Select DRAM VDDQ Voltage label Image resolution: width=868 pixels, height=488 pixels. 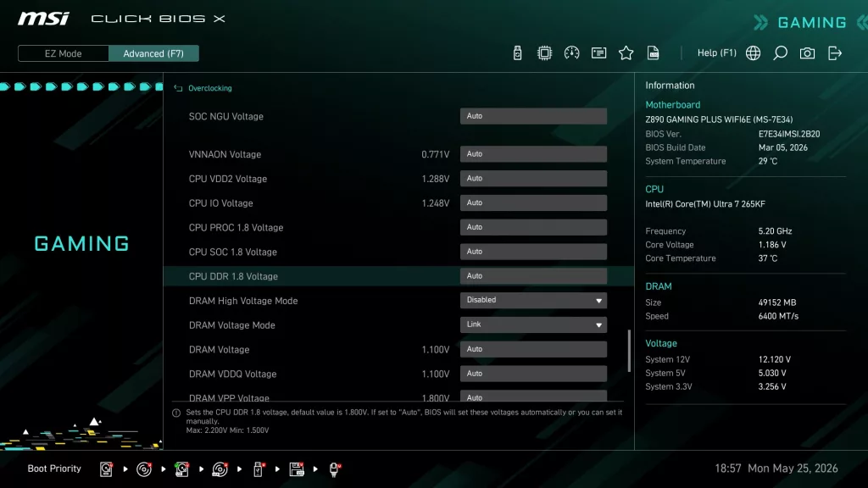point(232,374)
